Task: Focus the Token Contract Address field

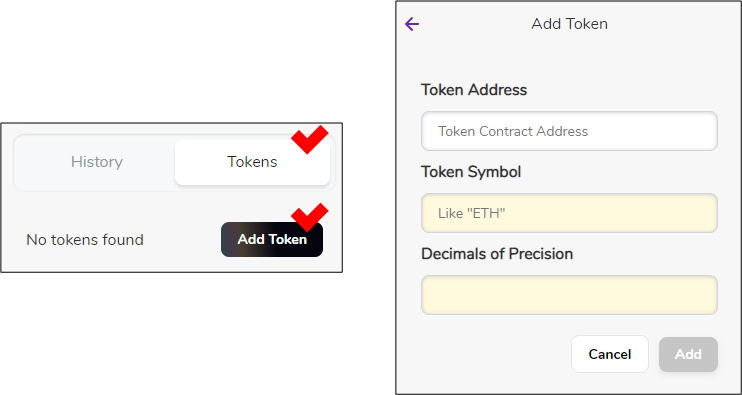Action: point(569,131)
